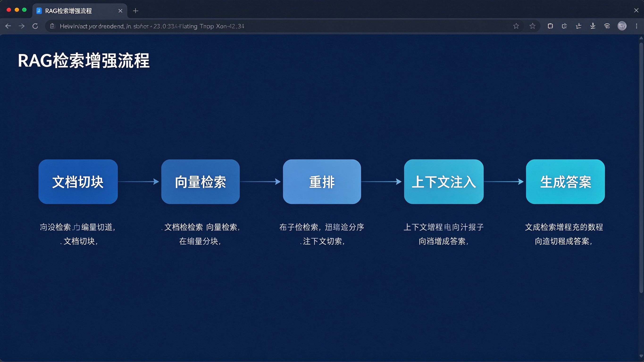Click the tab favicon icon
This screenshot has width=644, height=362.
coord(39,11)
